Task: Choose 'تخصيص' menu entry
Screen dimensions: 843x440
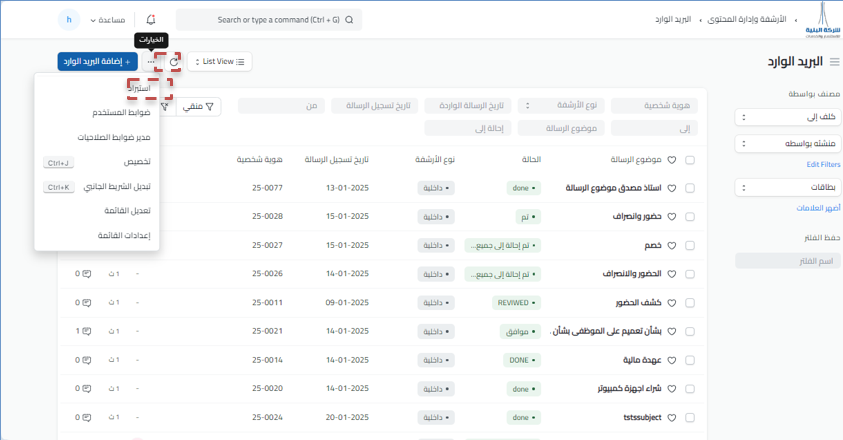Action: pos(97,162)
